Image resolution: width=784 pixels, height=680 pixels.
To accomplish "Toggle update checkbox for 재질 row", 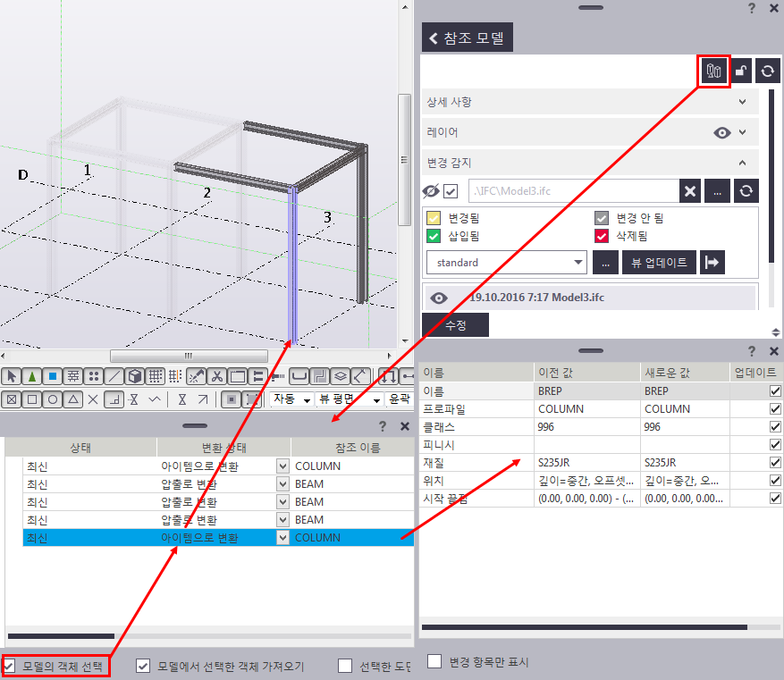I will 775,463.
